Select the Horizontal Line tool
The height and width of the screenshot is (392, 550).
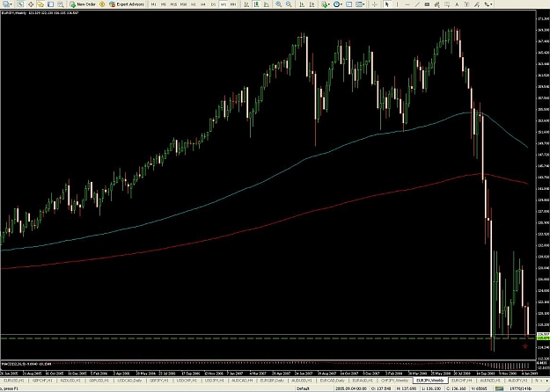(407, 4)
